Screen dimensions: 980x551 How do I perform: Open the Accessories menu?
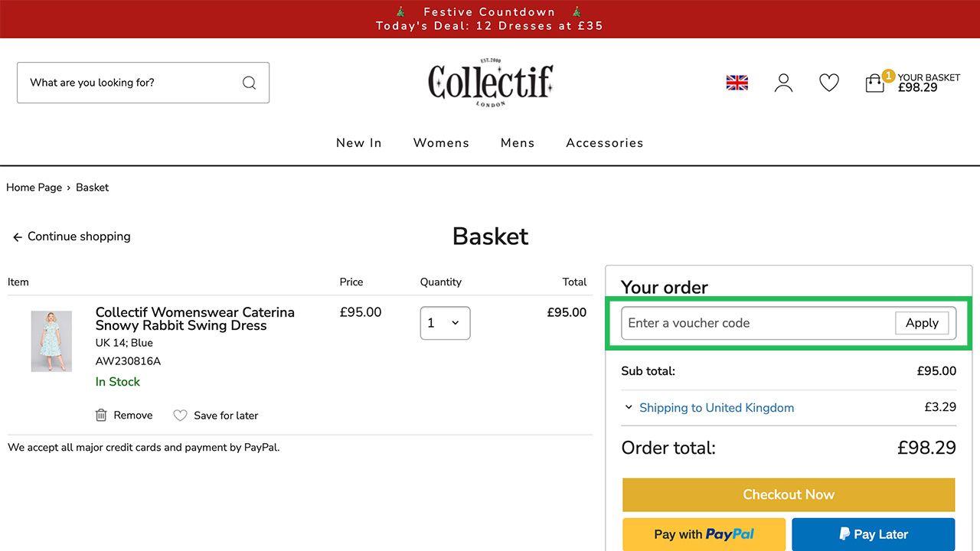605,143
